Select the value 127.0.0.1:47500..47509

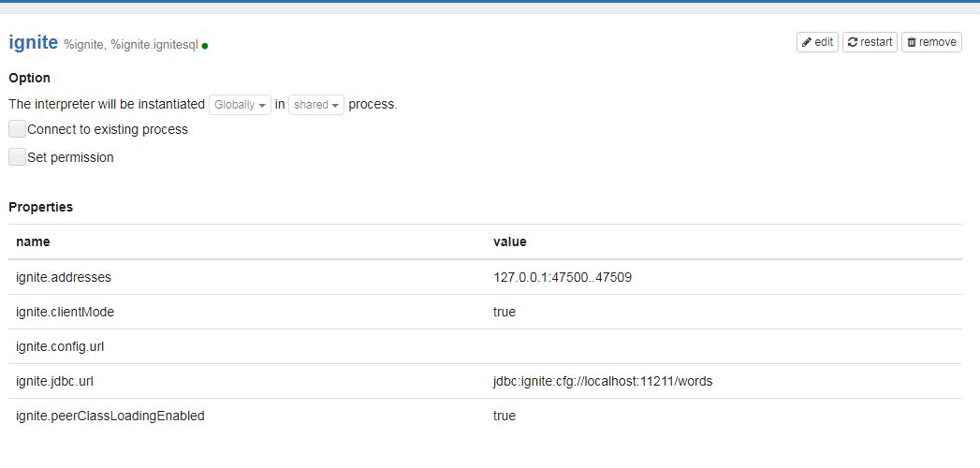[563, 277]
